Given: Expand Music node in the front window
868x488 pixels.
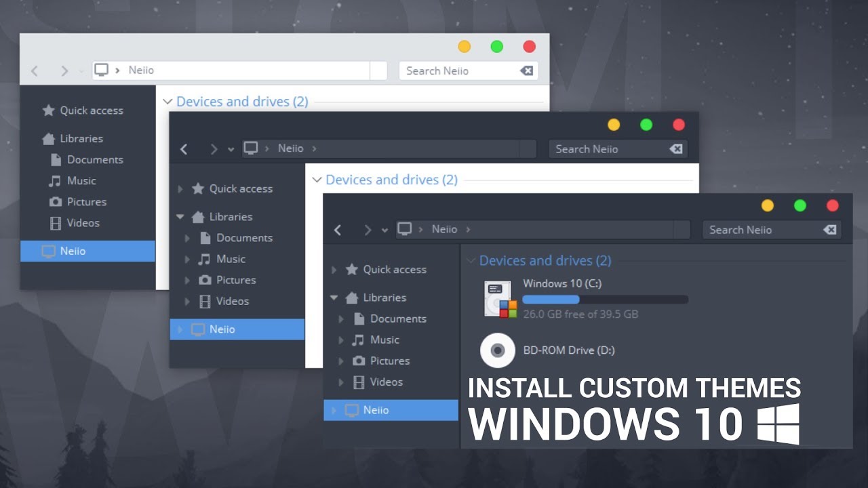Looking at the screenshot, I should coord(341,340).
